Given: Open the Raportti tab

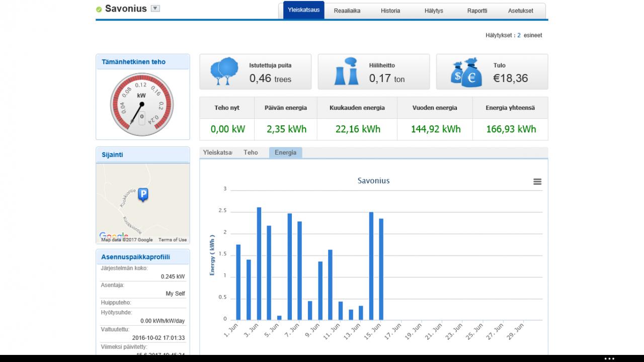Looking at the screenshot, I should click(477, 11).
